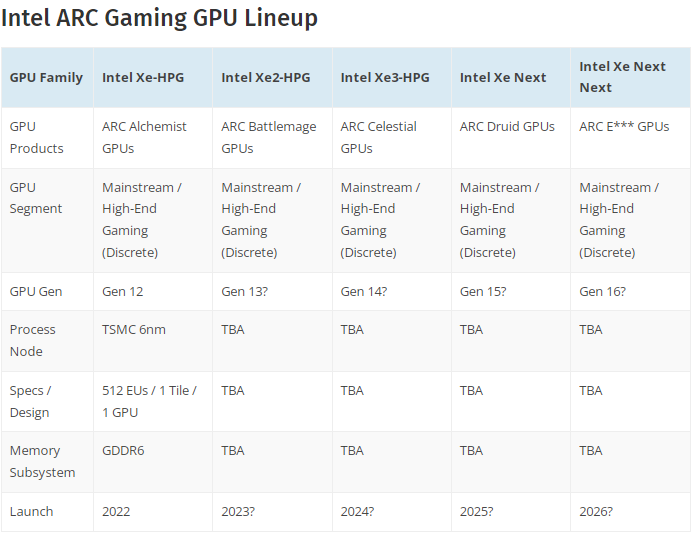Click the Intel ARC Gaming GPU Lineup heading

coord(160,18)
